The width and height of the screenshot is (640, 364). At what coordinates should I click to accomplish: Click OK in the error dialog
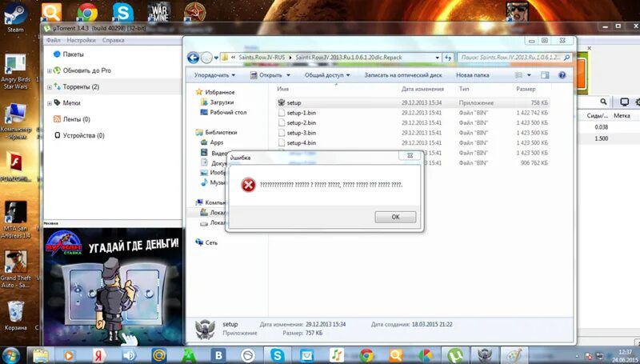click(395, 217)
